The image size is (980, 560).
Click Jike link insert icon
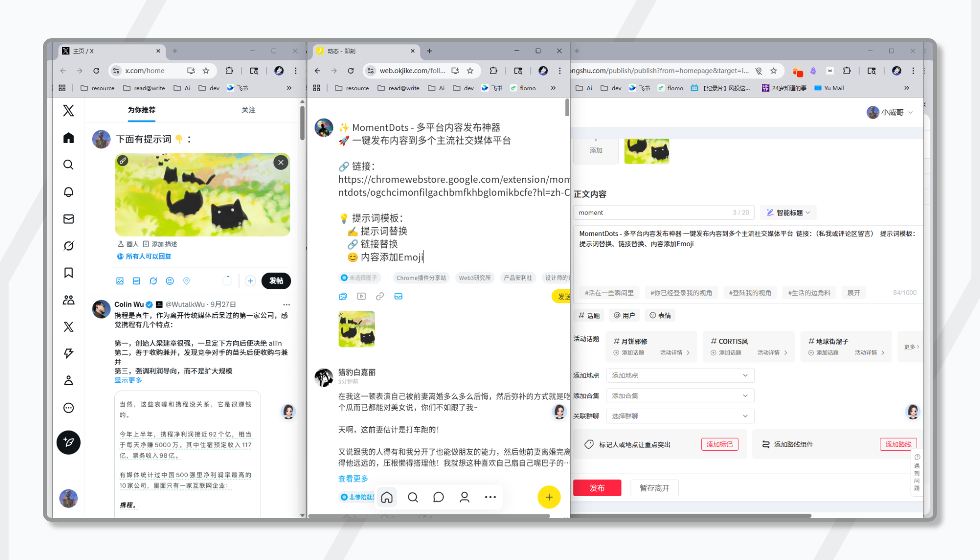[380, 296]
